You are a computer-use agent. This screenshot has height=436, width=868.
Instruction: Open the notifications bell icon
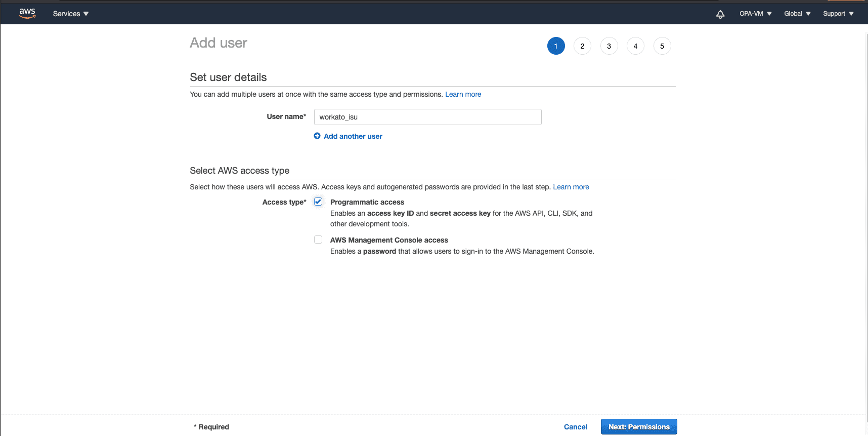[720, 14]
